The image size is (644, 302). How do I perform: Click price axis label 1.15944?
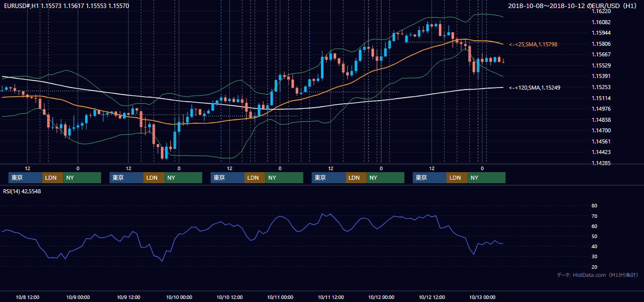(x=601, y=33)
